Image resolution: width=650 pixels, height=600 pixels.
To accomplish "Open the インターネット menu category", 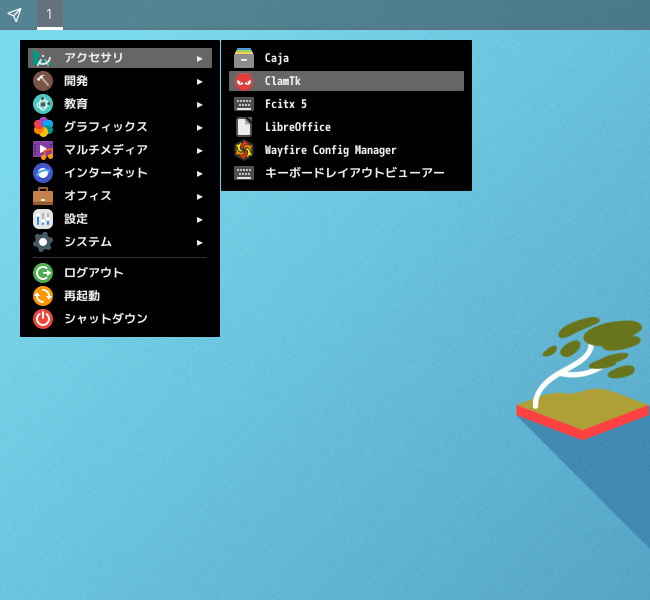I will tap(105, 173).
